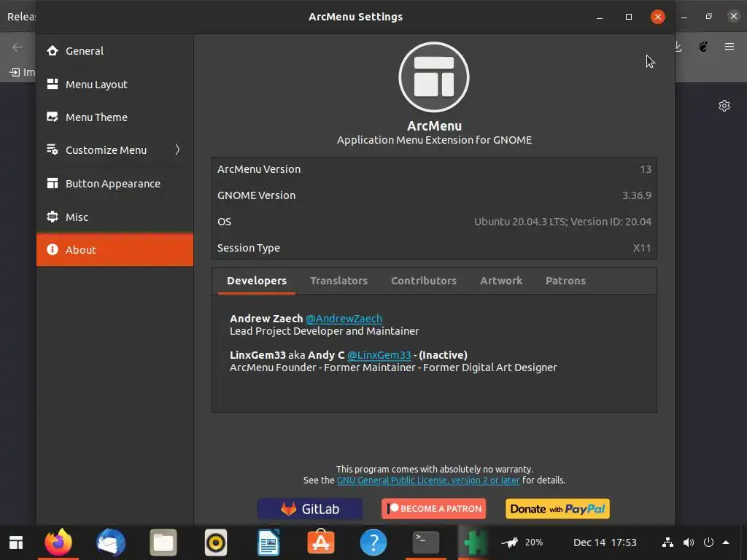Click the Button Appearance icon
747x560 pixels.
53,183
